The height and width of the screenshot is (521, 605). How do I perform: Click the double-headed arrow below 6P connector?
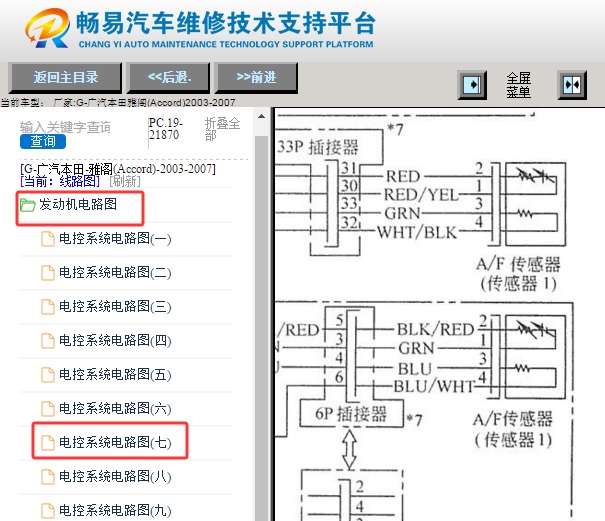349,449
